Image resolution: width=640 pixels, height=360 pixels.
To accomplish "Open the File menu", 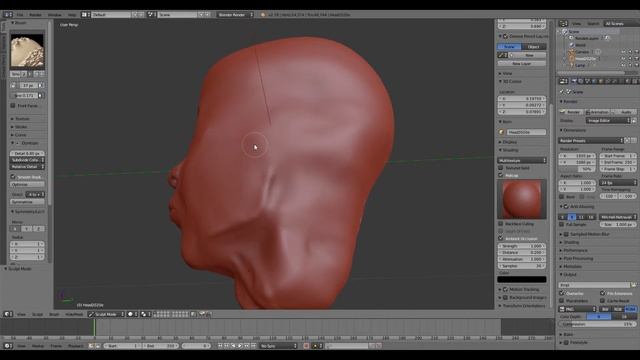I will [20, 15].
